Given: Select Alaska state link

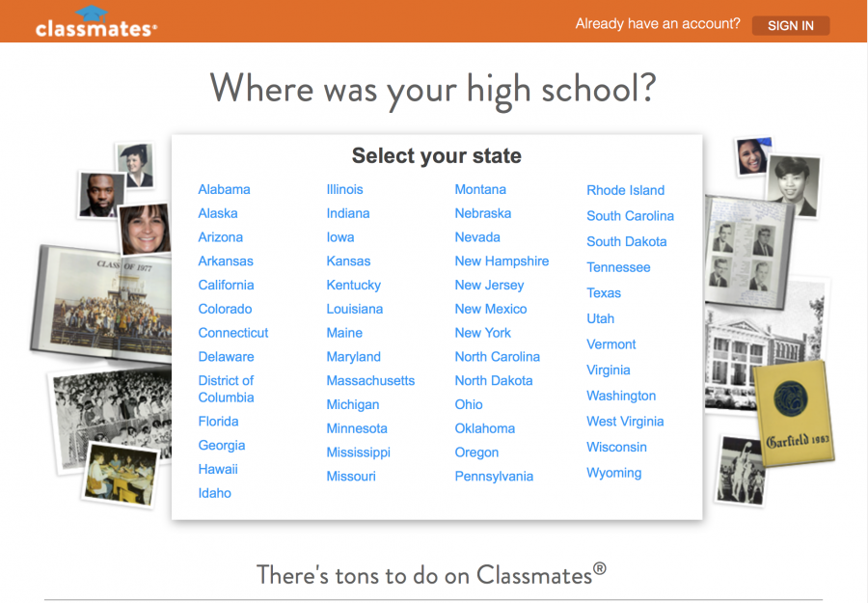Looking at the screenshot, I should (x=218, y=213).
